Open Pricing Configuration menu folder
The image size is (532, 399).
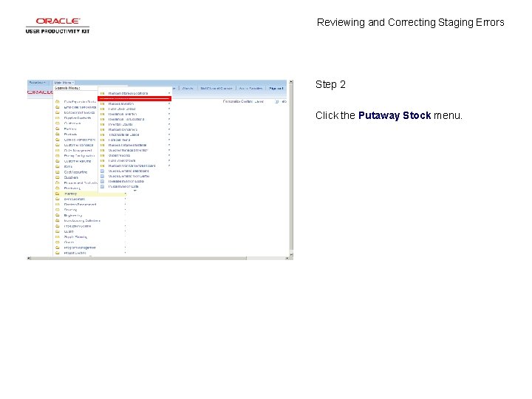point(79,156)
